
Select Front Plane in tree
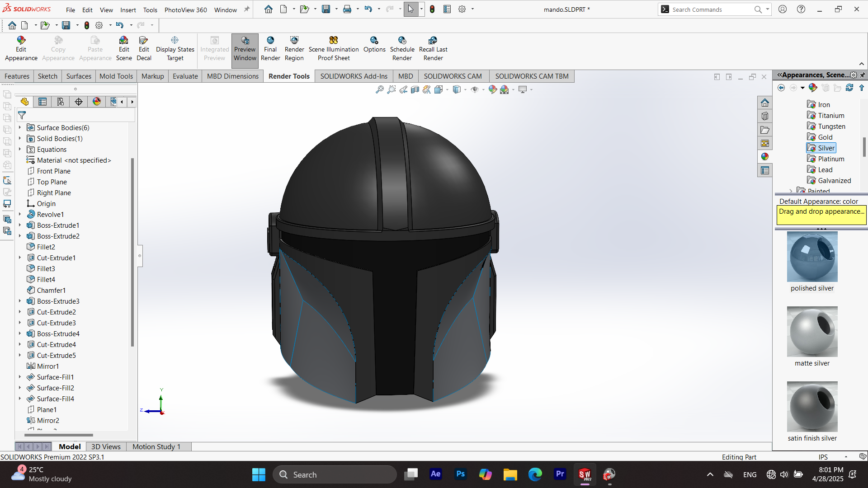tap(49, 171)
